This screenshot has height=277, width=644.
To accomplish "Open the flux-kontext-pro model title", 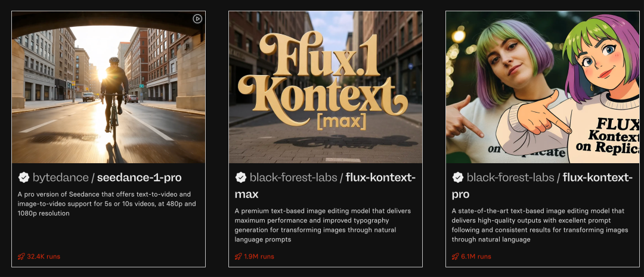I will coord(542,185).
